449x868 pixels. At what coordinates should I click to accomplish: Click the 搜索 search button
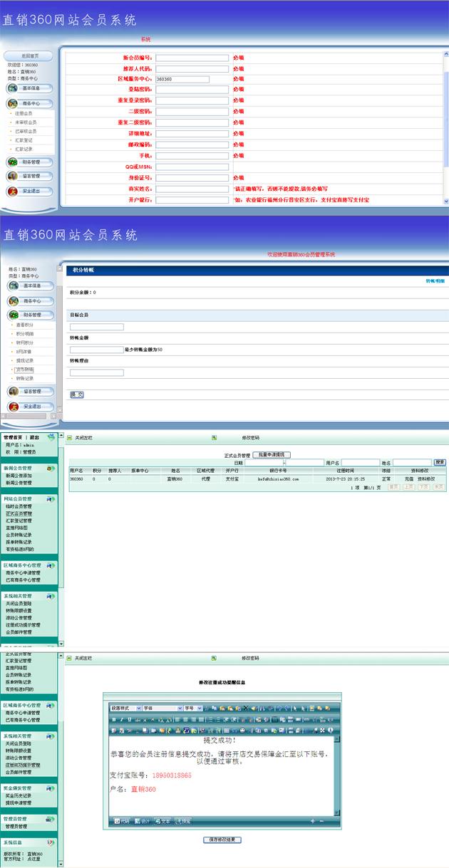point(440,462)
